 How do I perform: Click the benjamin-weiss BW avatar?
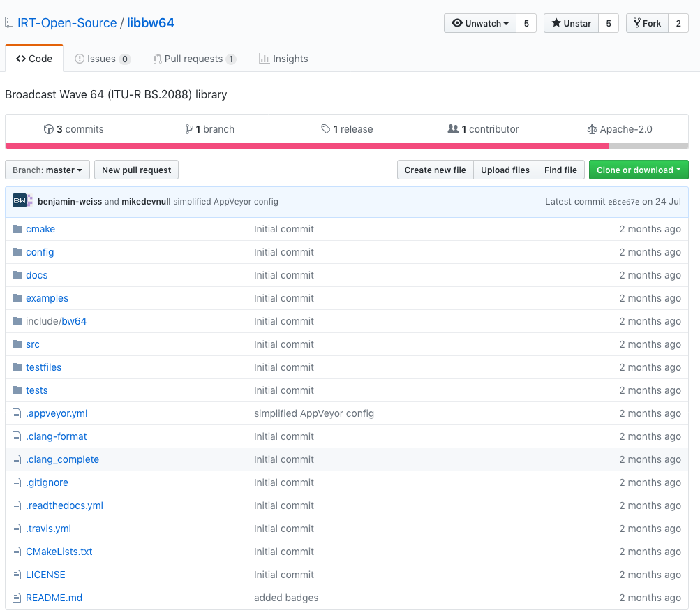click(x=20, y=200)
